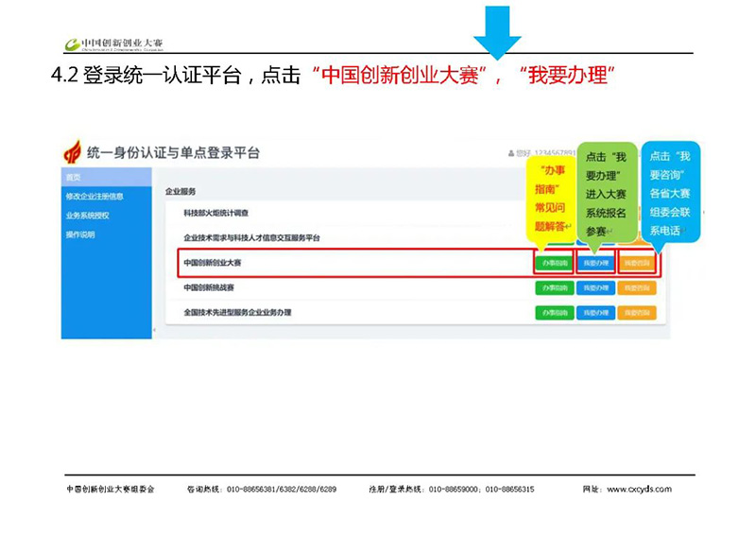Click 我要办理 for 中国创新创业大赛 row
The width and height of the screenshot is (756, 535).
596,263
